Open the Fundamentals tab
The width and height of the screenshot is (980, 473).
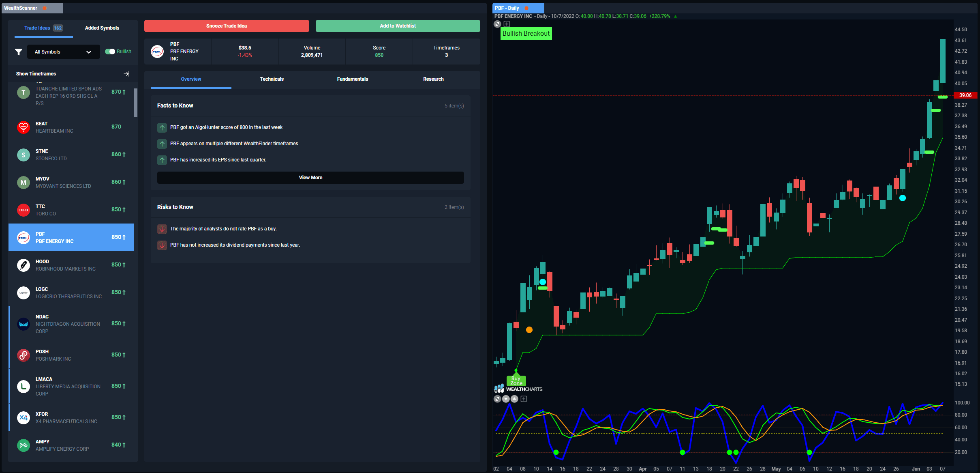click(x=353, y=79)
